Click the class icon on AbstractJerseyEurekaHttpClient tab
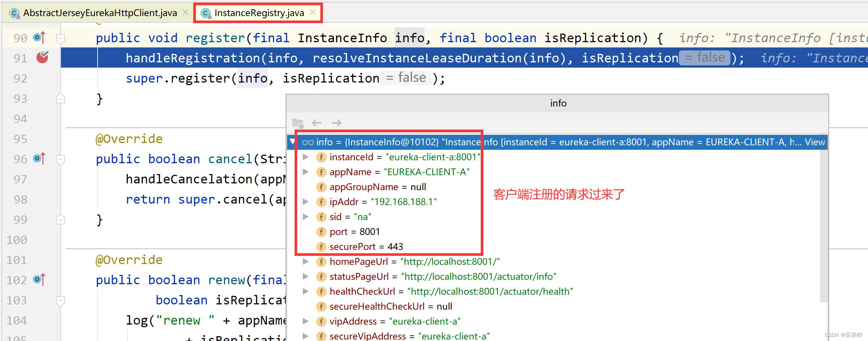Image resolution: width=868 pixels, height=341 pixels. pos(14,13)
